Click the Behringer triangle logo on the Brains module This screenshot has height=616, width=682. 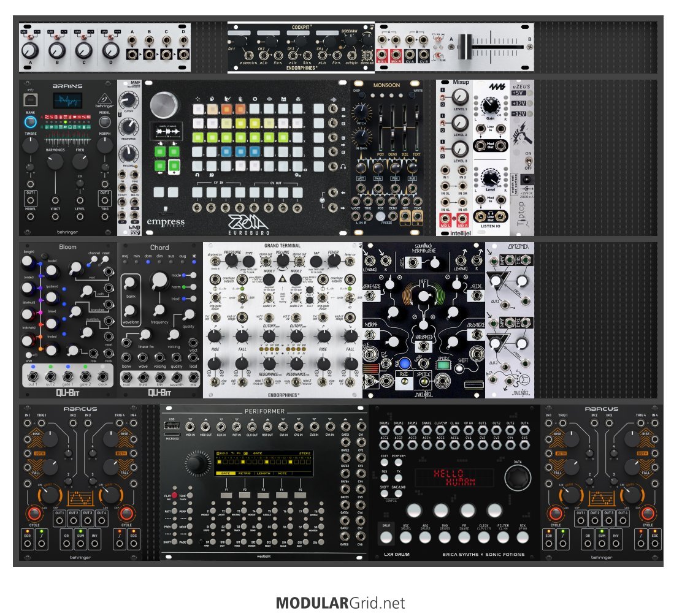point(104,99)
